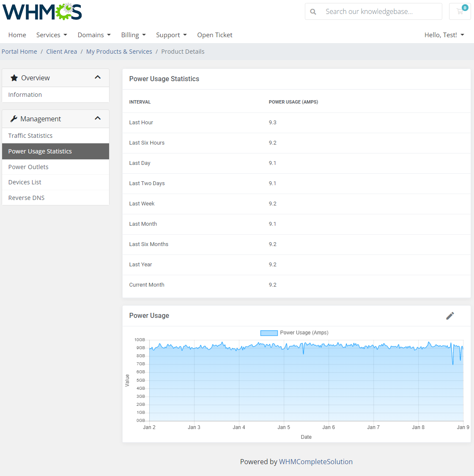Click the Last Six Hours row label
Image resolution: width=474 pixels, height=476 pixels.
click(147, 143)
